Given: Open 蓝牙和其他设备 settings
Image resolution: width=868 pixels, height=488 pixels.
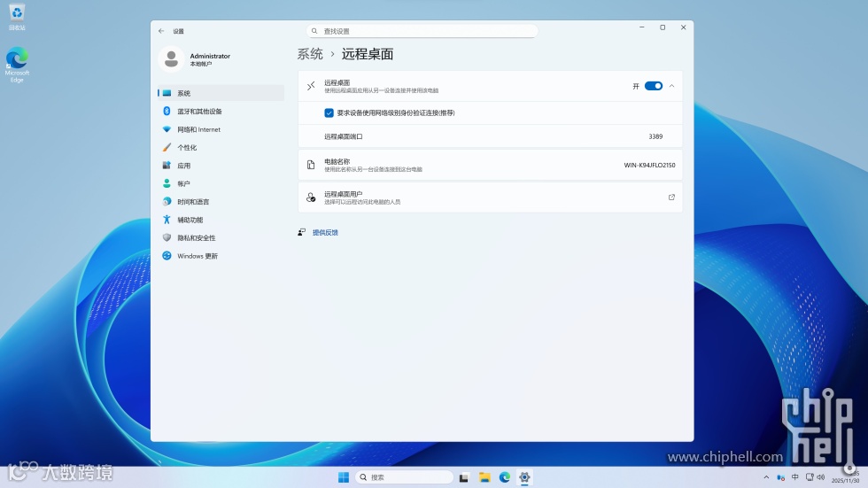Looking at the screenshot, I should (x=221, y=112).
